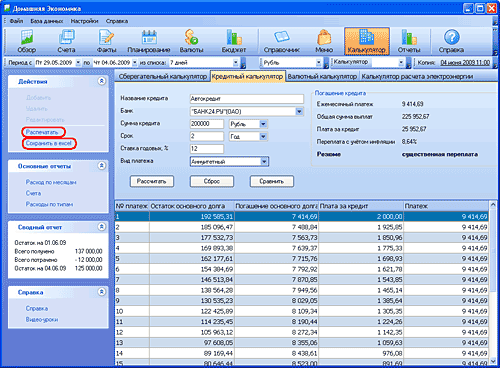Click the Срок input field
Image resolution: width=500 pixels, height=368 pixels.
(207, 136)
